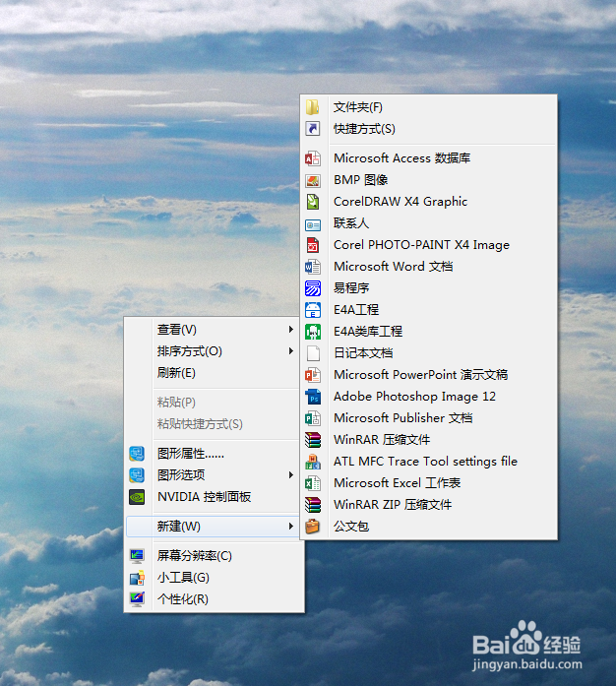The height and width of the screenshot is (686, 616).
Task: Click the CorelDRAW X4 Graphic icon
Action: click(x=312, y=202)
